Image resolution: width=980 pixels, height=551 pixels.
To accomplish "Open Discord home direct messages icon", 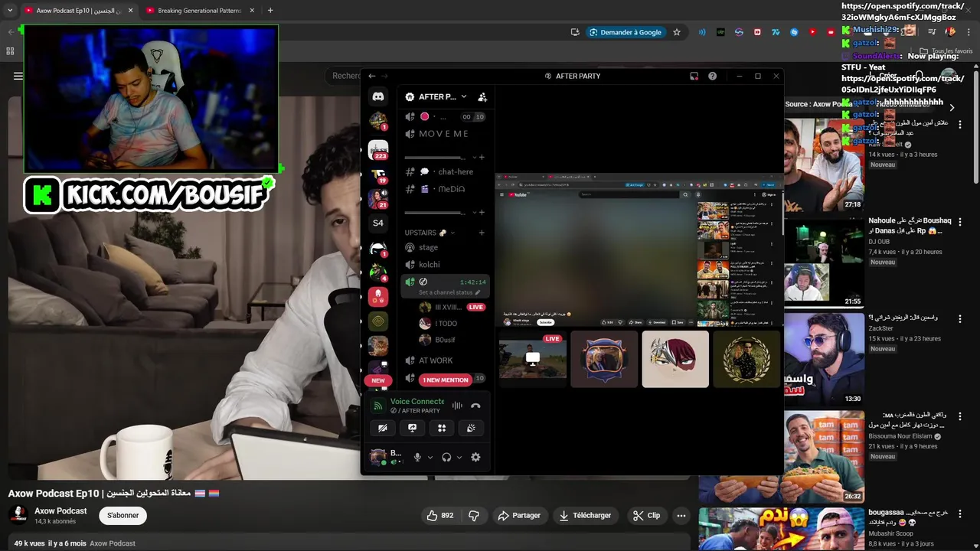I will coord(378,96).
